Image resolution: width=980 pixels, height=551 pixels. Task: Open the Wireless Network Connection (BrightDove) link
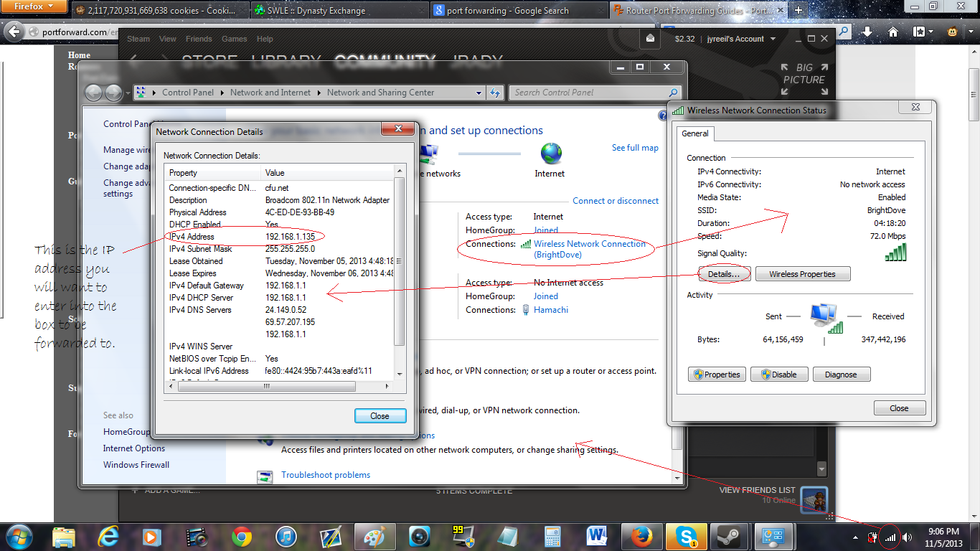tap(590, 249)
